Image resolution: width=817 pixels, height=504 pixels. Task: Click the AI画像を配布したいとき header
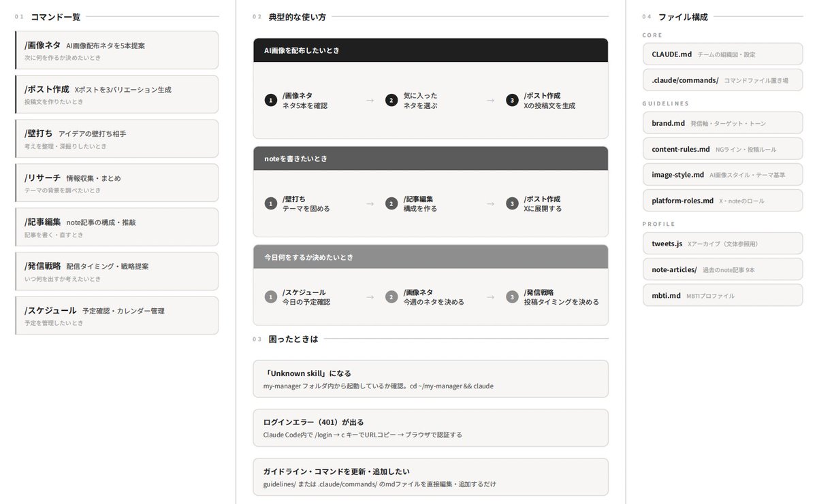[x=430, y=50]
